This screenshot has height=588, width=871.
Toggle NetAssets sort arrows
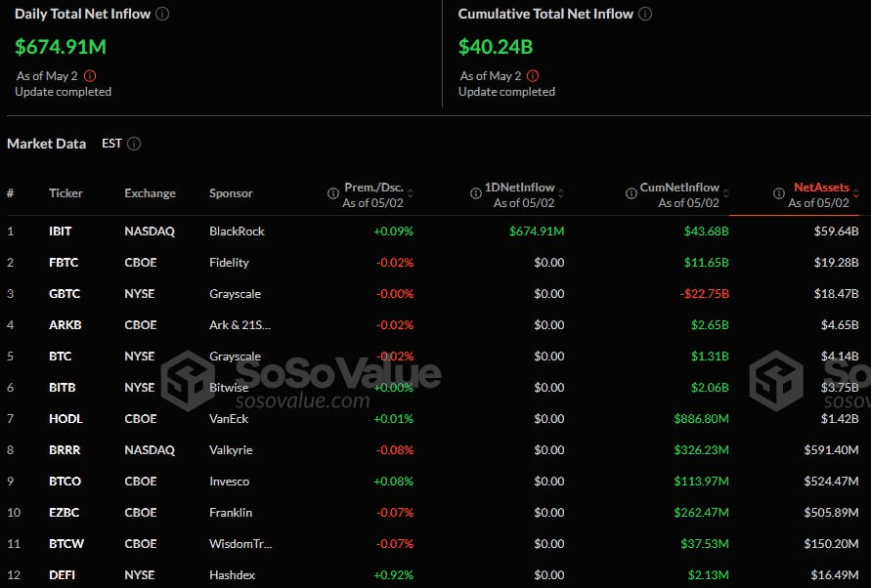point(856,193)
